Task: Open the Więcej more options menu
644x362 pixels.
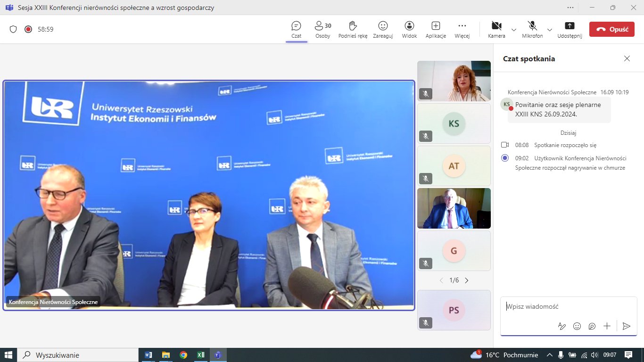Action: tap(462, 29)
